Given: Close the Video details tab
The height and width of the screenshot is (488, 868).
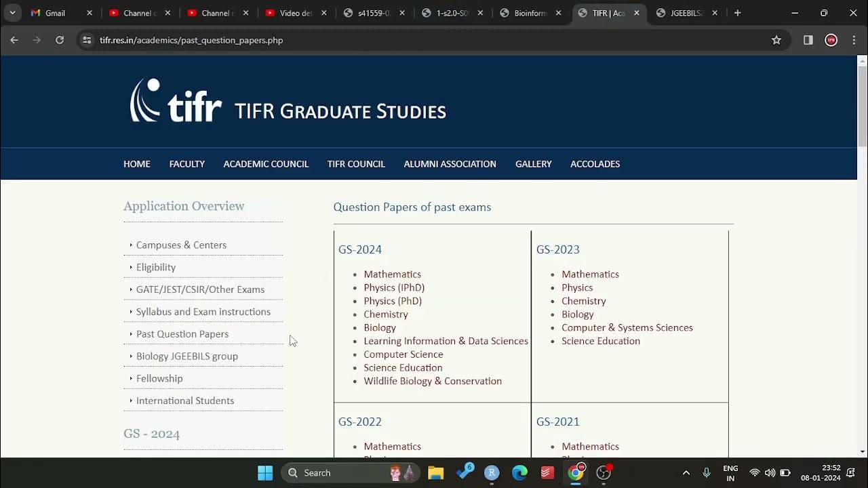Looking at the screenshot, I should click(x=324, y=13).
